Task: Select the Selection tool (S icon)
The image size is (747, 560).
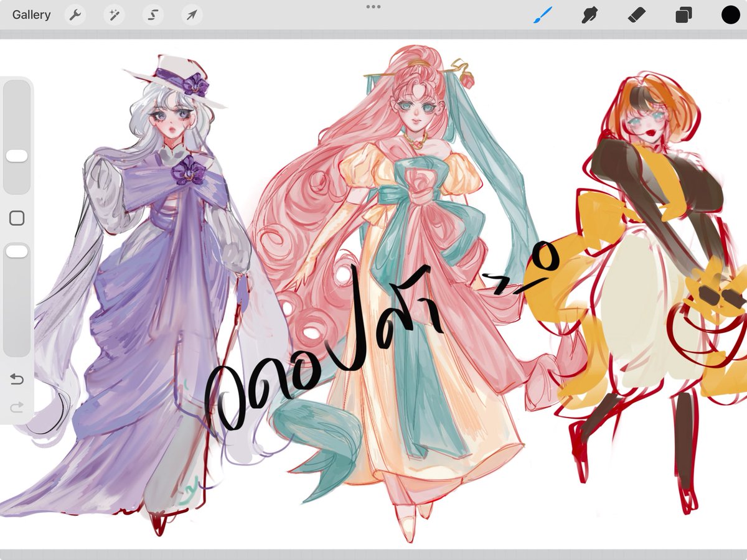Action: pyautogui.click(x=153, y=15)
